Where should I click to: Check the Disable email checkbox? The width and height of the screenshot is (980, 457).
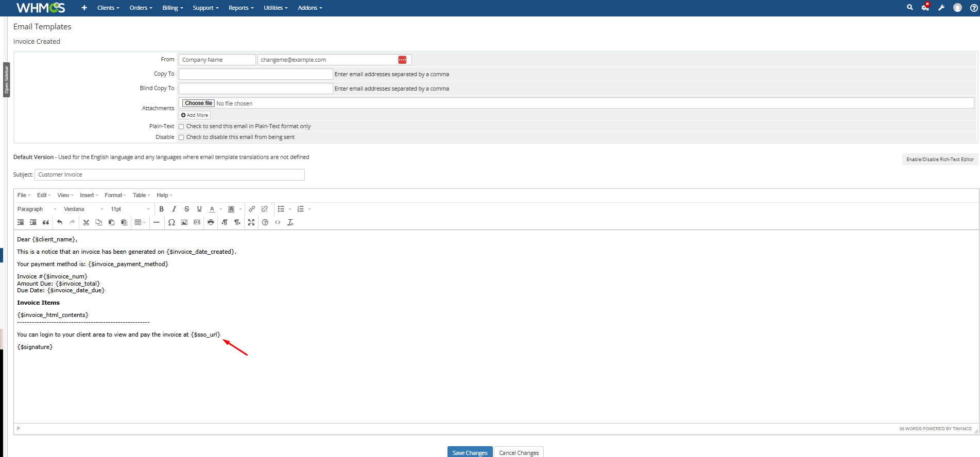(x=181, y=137)
